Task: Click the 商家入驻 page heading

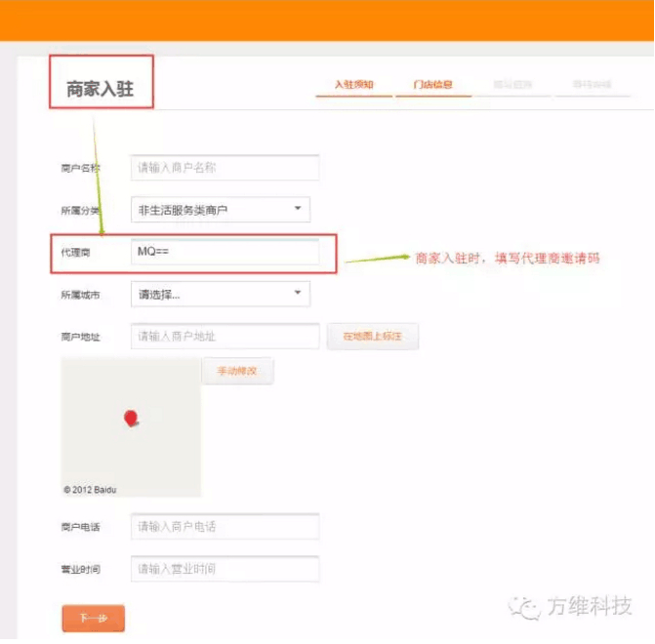Action: click(100, 89)
